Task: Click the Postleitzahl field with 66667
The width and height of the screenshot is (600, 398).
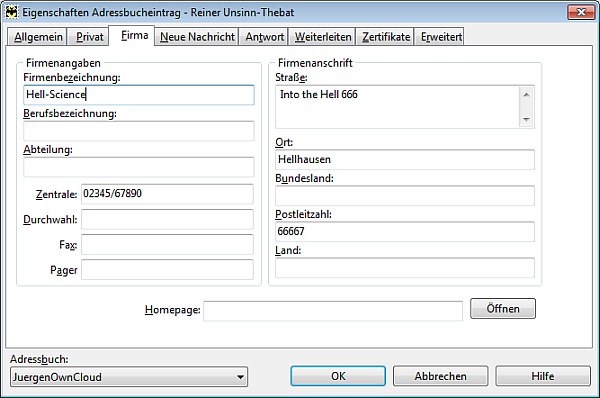Action: (x=405, y=232)
